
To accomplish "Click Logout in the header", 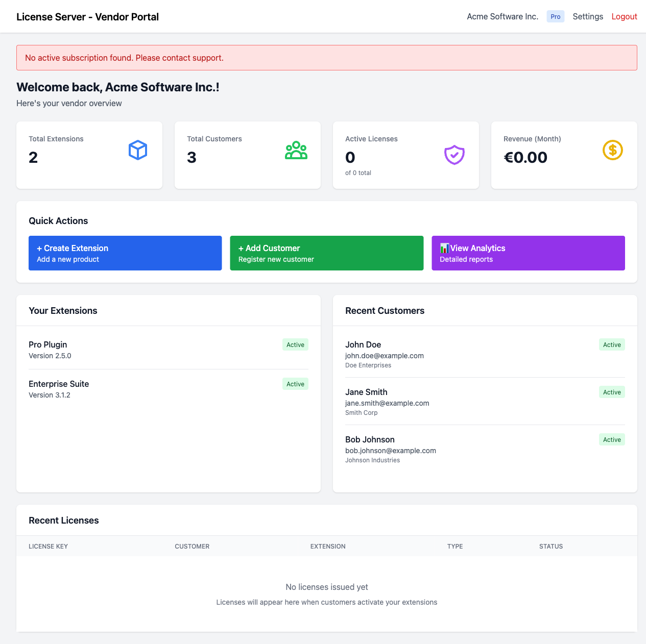I will click(x=624, y=16).
